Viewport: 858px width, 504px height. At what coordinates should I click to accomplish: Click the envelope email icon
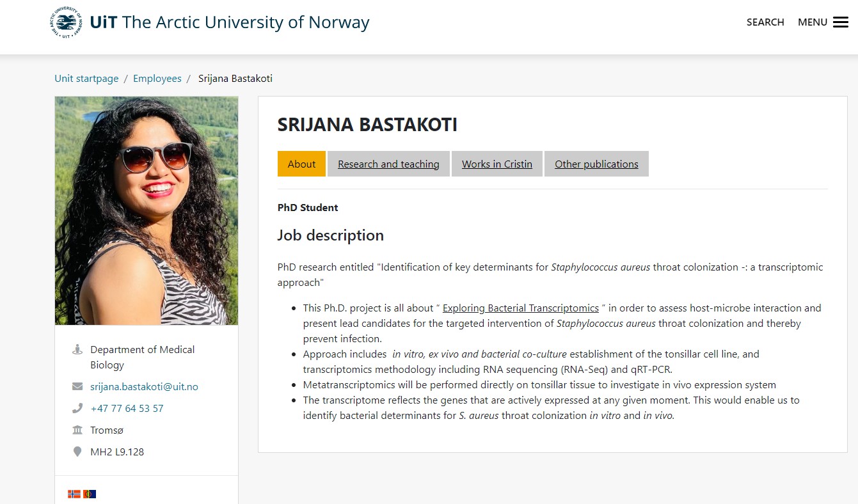point(77,386)
